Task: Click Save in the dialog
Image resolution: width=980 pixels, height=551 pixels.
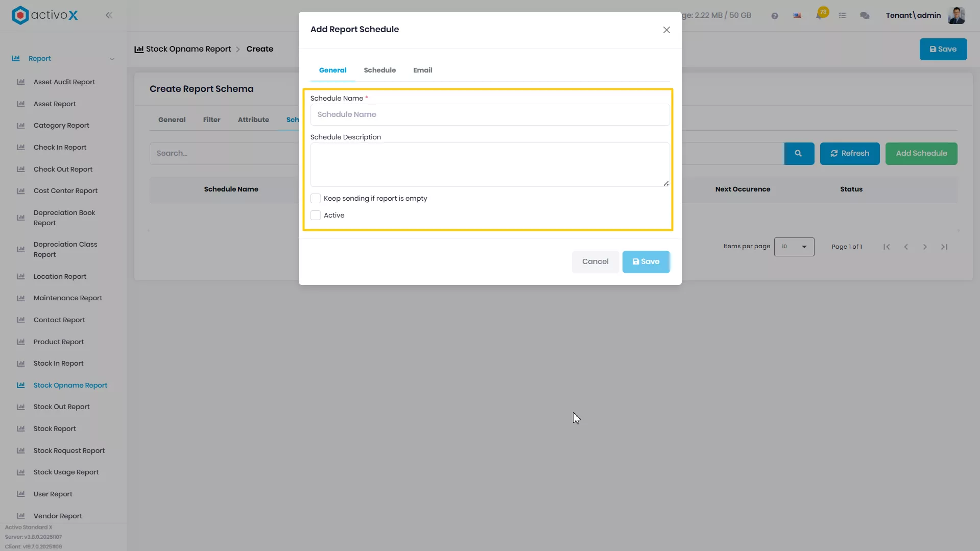Action: pyautogui.click(x=646, y=261)
